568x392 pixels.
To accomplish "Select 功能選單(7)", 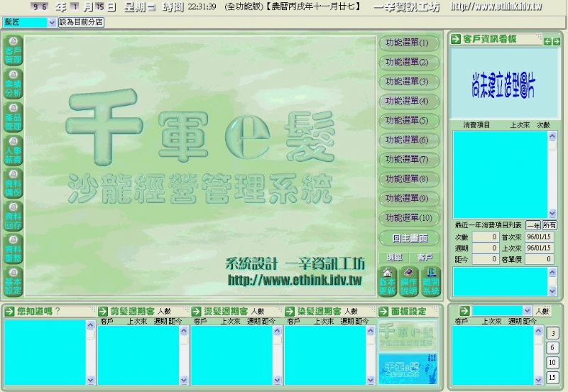I will tap(409, 159).
